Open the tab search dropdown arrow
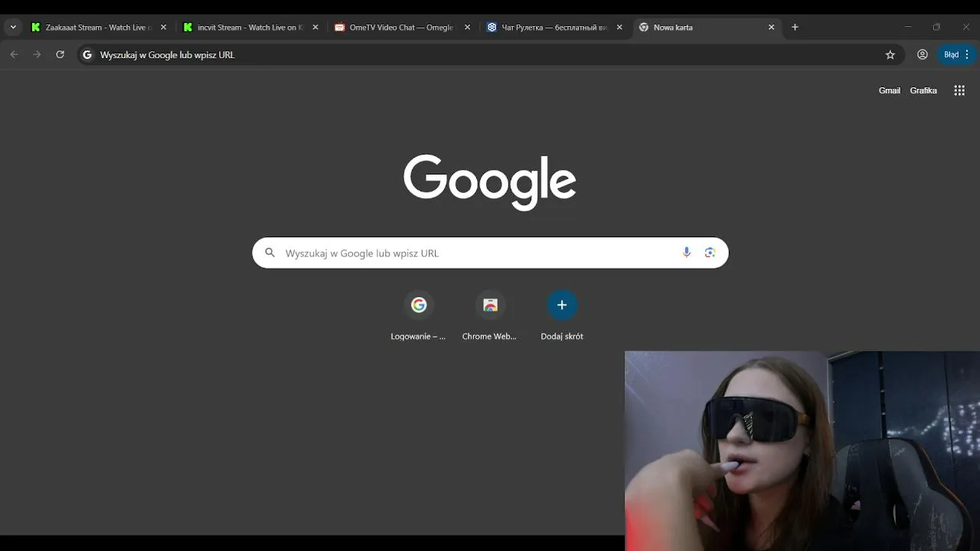 tap(13, 28)
